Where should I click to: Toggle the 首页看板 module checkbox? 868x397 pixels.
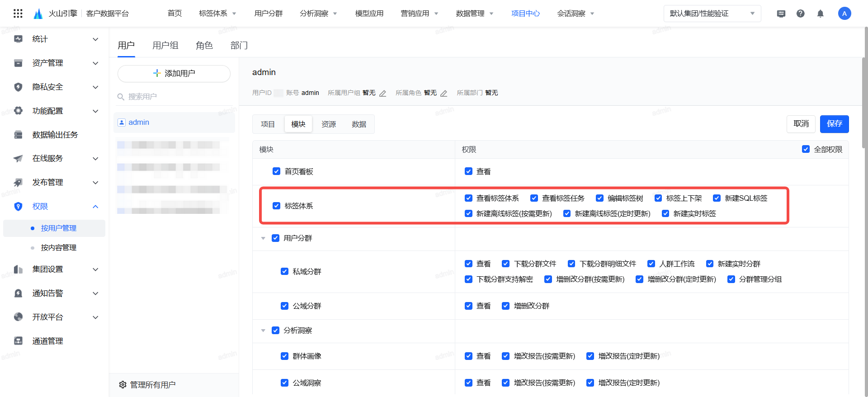pyautogui.click(x=276, y=171)
